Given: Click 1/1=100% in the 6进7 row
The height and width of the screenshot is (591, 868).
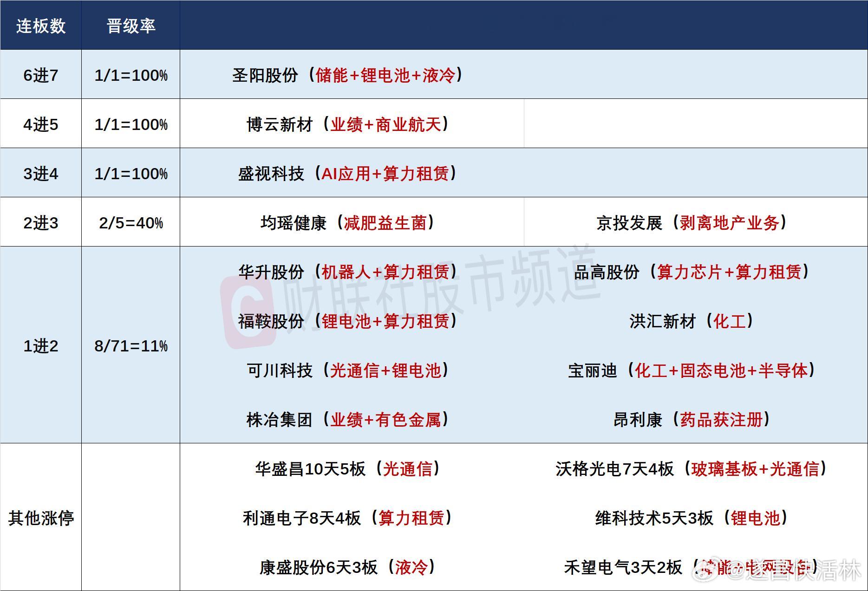Looking at the screenshot, I should click(131, 75).
